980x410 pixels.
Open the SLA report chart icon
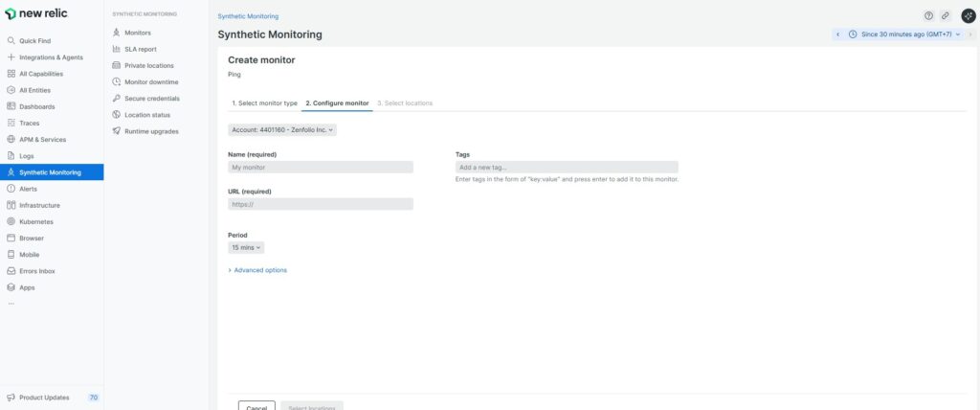[x=117, y=49]
